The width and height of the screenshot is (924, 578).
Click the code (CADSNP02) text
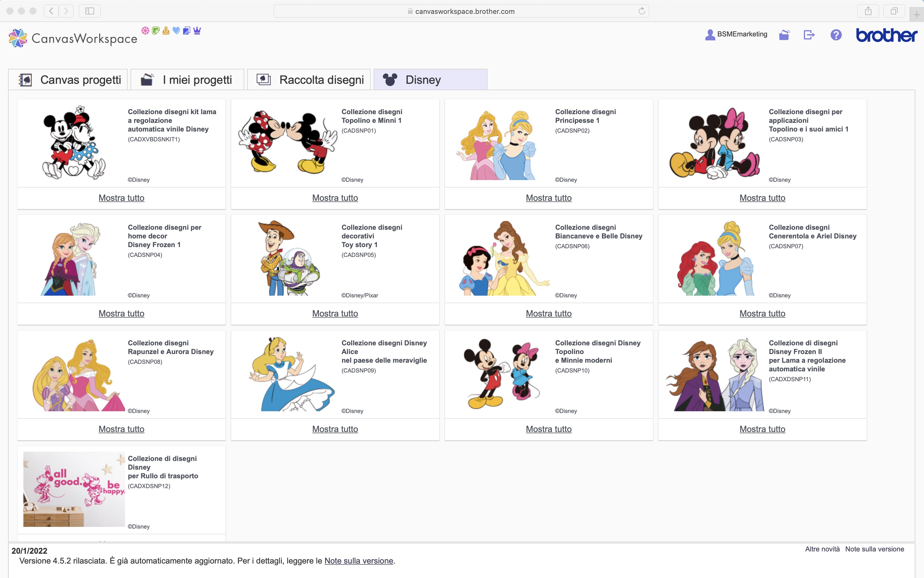tap(572, 131)
